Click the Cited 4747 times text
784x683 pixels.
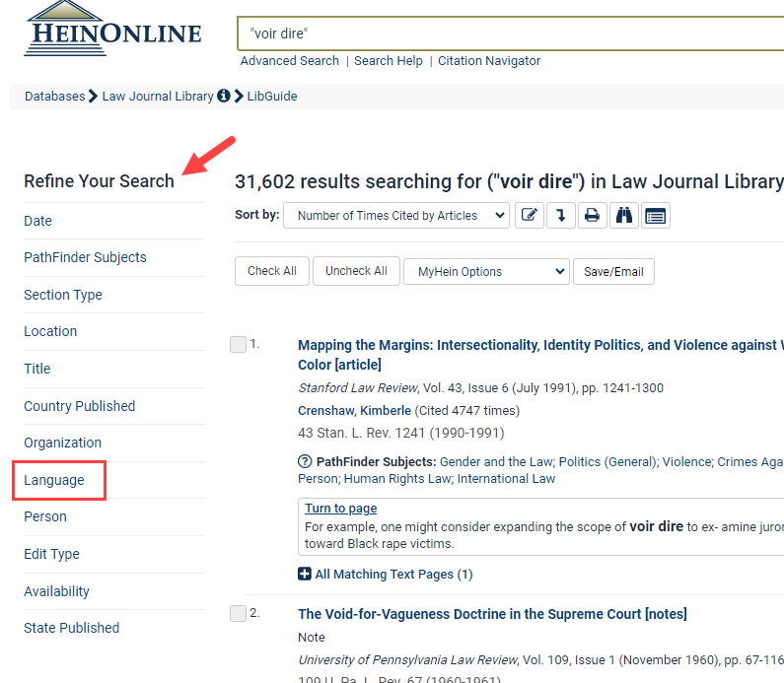tap(467, 411)
